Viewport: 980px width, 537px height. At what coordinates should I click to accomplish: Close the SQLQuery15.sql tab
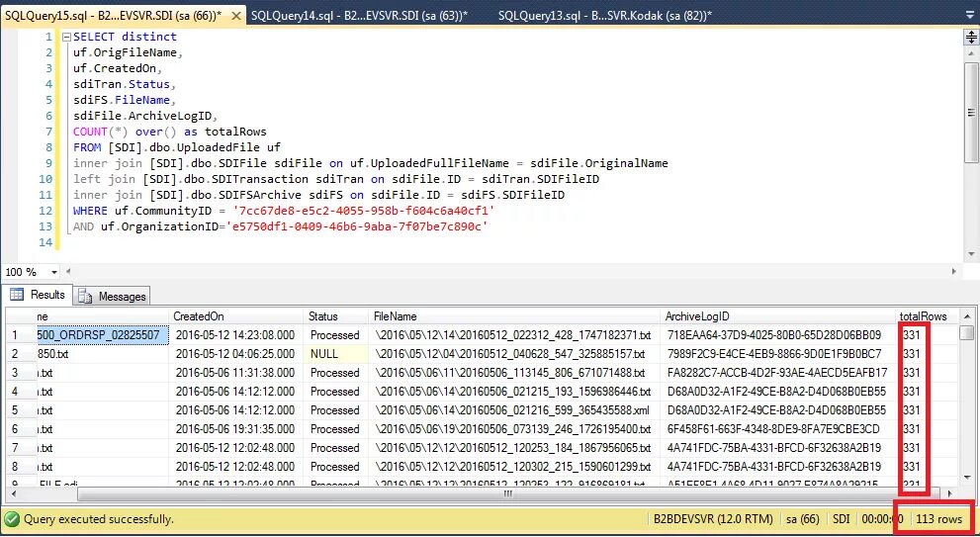tap(236, 16)
